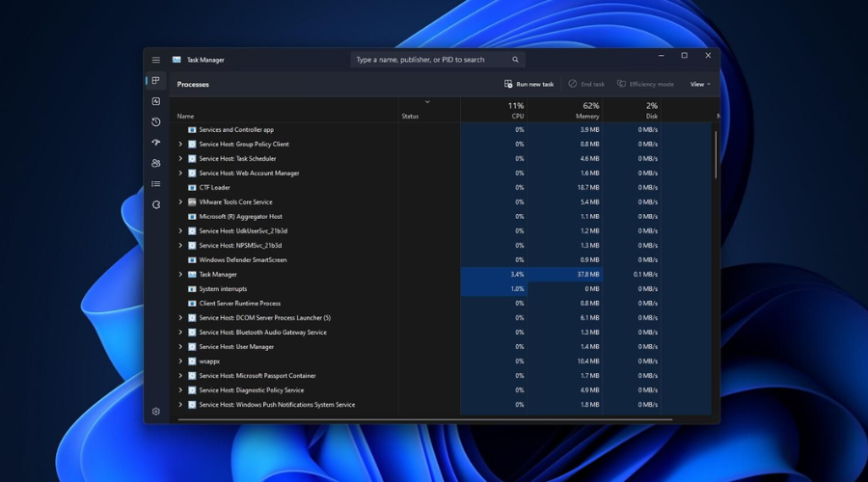Click the Microsoft (R) Aggregator Host icon
The height and width of the screenshot is (482, 868).
(192, 217)
